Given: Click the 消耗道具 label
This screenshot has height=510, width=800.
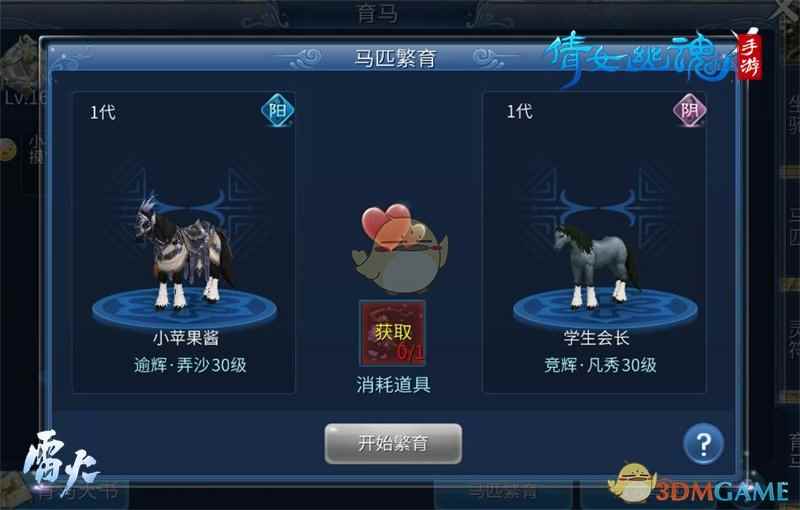Looking at the screenshot, I should [393, 385].
